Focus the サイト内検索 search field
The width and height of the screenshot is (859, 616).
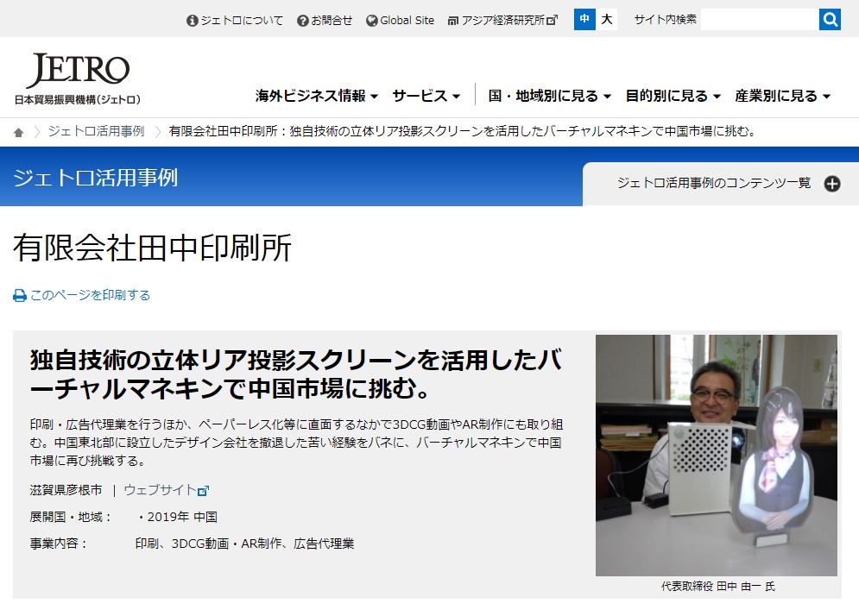point(760,20)
